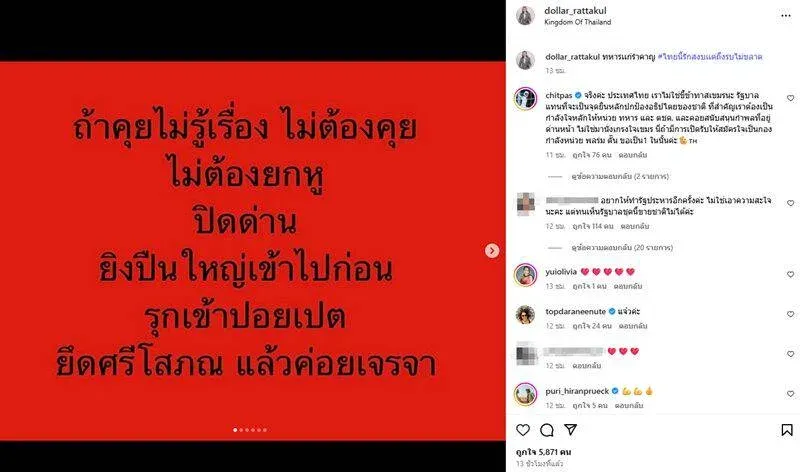Expand the 2 replies under chitpas comment

(619, 177)
